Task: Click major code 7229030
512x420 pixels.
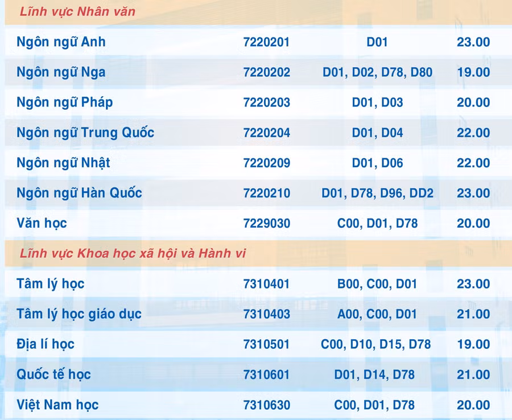Action: tap(266, 223)
